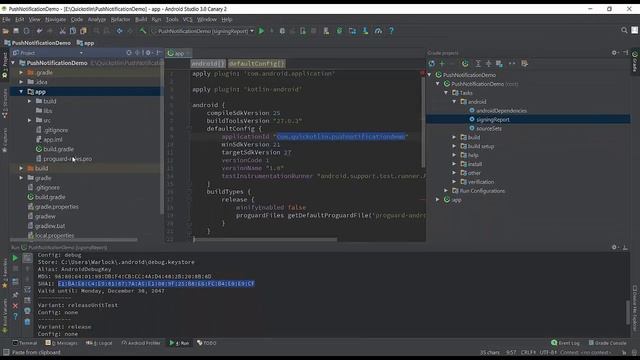Collapse the android tasks node
The image size is (640, 360).
tap(454, 102)
